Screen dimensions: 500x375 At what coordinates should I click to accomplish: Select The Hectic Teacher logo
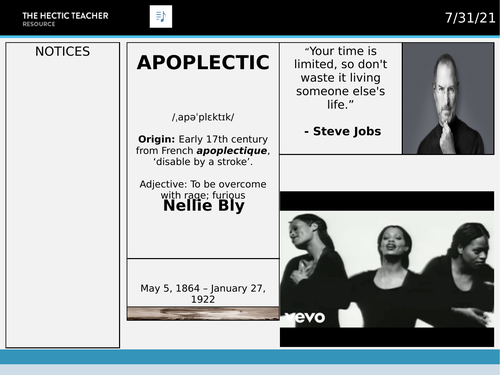click(x=65, y=19)
